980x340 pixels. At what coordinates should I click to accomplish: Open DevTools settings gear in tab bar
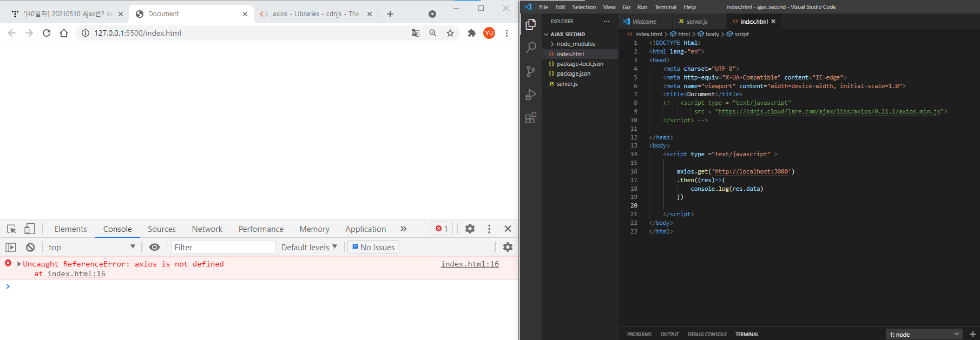[x=470, y=229]
